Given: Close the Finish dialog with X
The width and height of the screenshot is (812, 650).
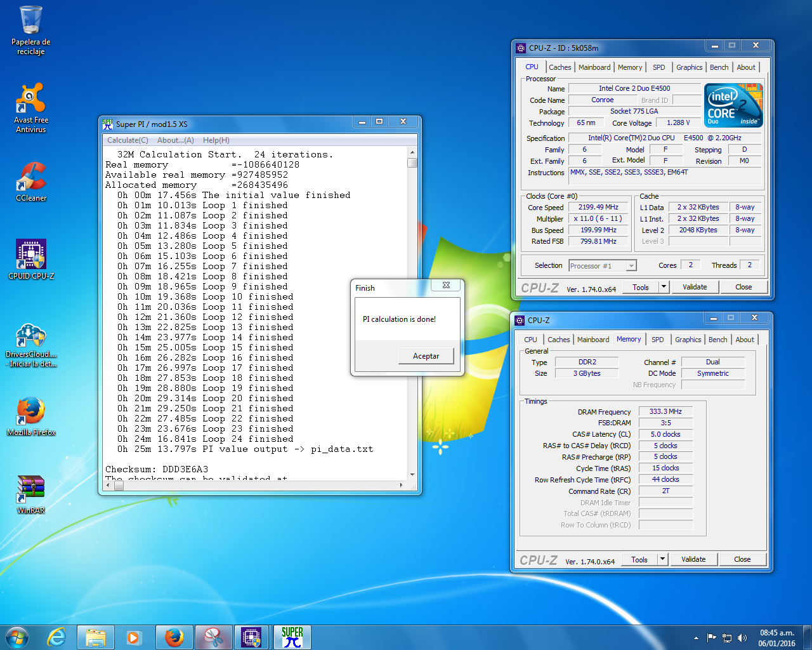Looking at the screenshot, I should pos(446,286).
